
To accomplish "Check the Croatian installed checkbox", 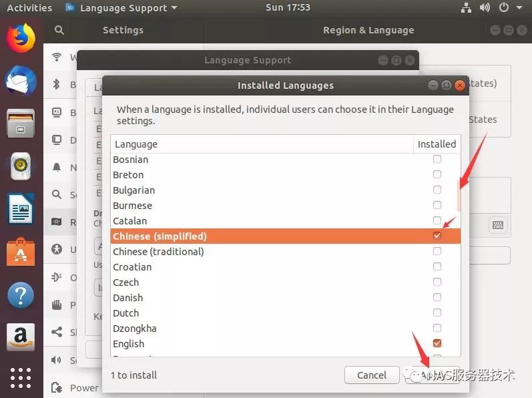I will pyautogui.click(x=437, y=266).
